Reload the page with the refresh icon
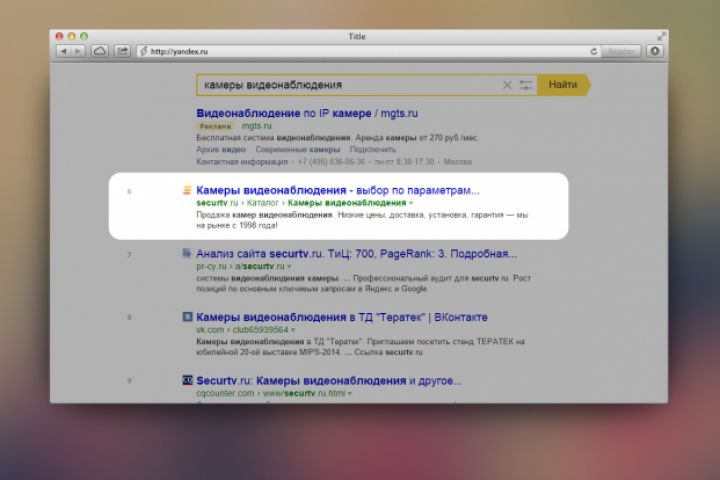 coord(594,51)
